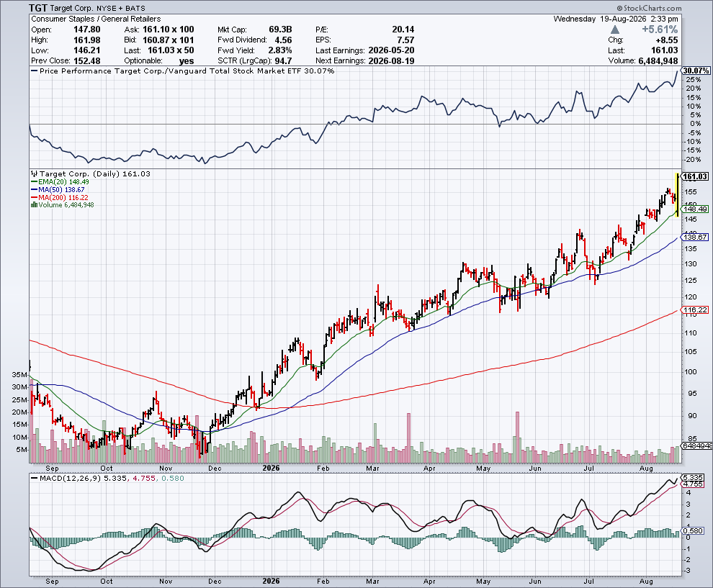The width and height of the screenshot is (713, 588).
Task: Click the 138.67 MA(50) axis tag
Action: coord(696,238)
